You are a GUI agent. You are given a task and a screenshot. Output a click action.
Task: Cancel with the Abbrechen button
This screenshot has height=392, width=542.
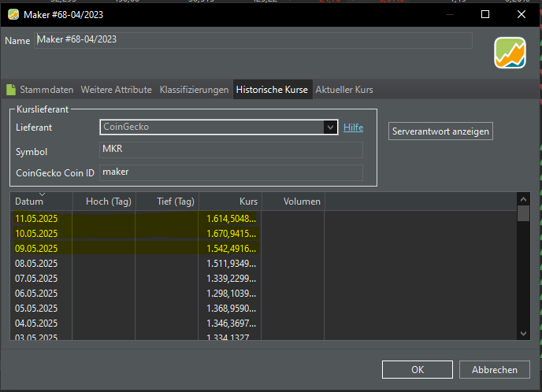point(494,369)
